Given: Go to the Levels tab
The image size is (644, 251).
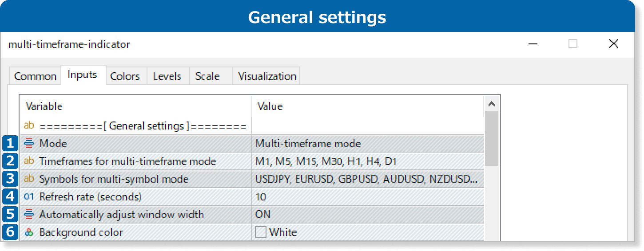Looking at the screenshot, I should (x=167, y=76).
